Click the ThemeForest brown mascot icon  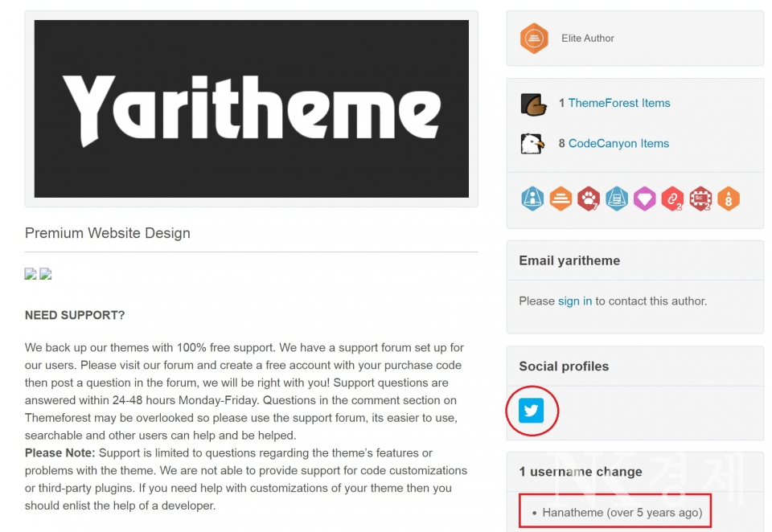tap(533, 104)
